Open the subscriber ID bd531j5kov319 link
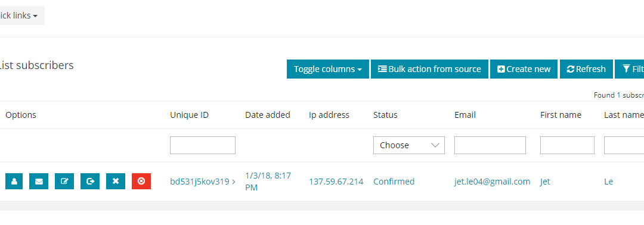This screenshot has width=644, height=225. pos(203,182)
